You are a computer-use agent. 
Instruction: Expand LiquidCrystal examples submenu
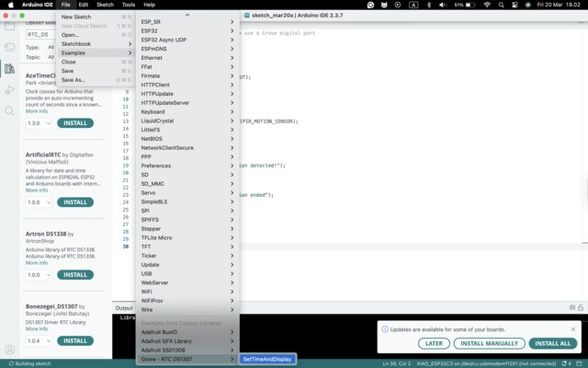tap(187, 121)
